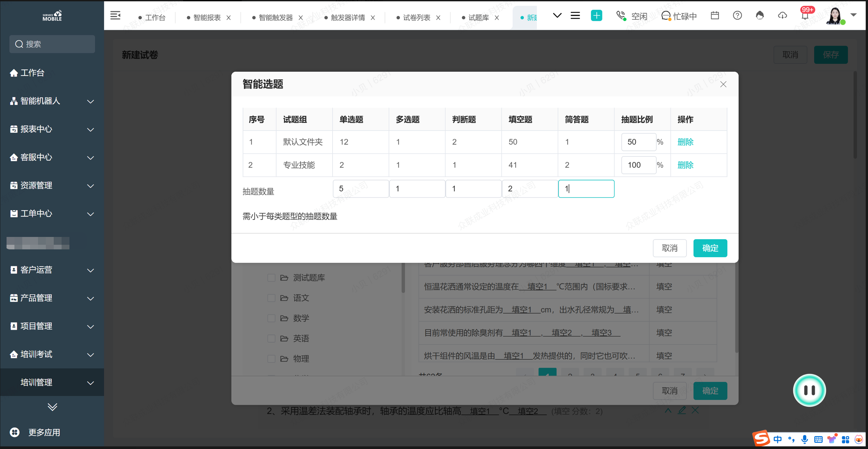Click the Sogou input method S icon
The image size is (868, 449).
pyautogui.click(x=762, y=439)
